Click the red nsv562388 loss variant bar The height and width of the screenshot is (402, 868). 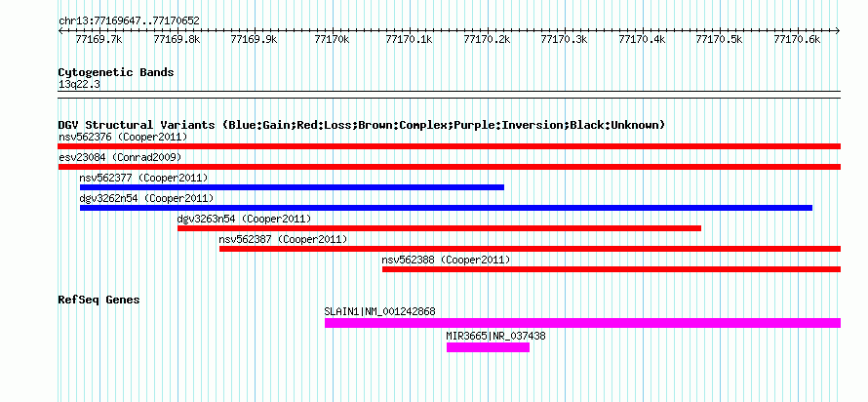(612, 269)
